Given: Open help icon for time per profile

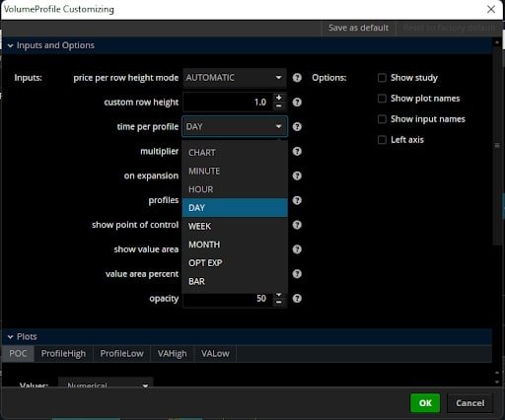Looking at the screenshot, I should (297, 126).
